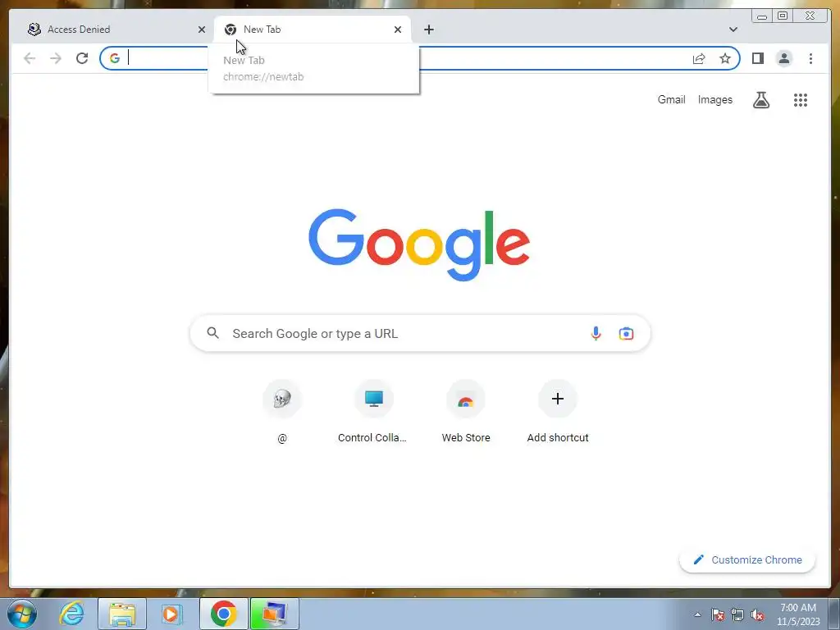Open Chrome's three-dot menu
This screenshot has width=840, height=630.
(x=810, y=58)
